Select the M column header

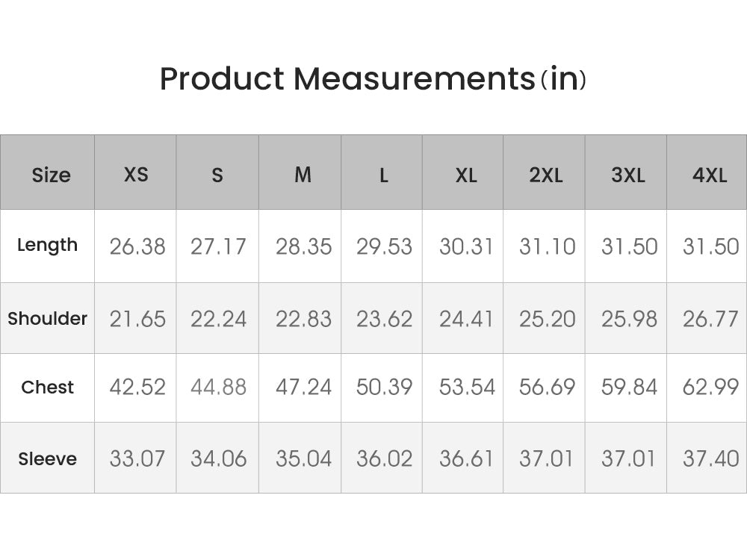coord(303,175)
